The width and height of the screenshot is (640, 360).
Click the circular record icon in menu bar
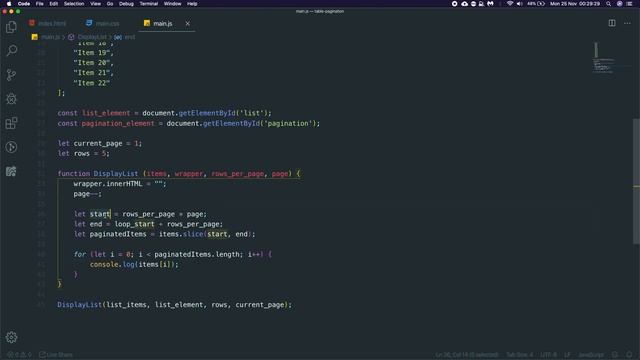[454, 4]
